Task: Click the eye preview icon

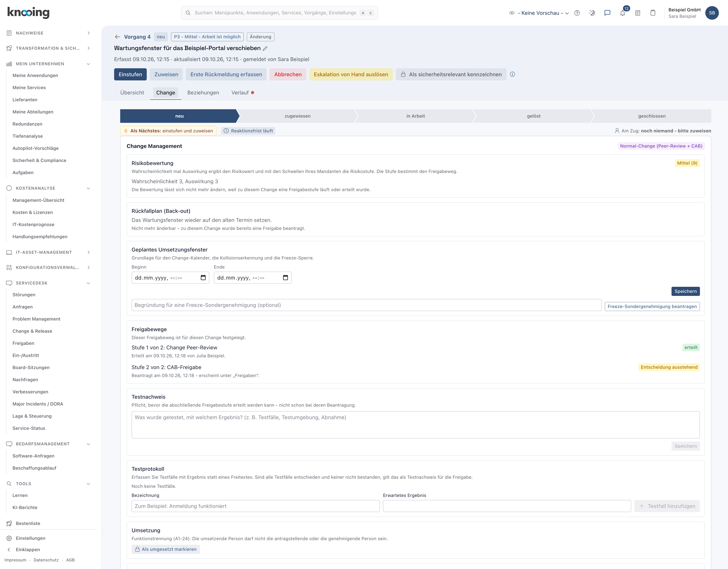Action: (x=512, y=13)
